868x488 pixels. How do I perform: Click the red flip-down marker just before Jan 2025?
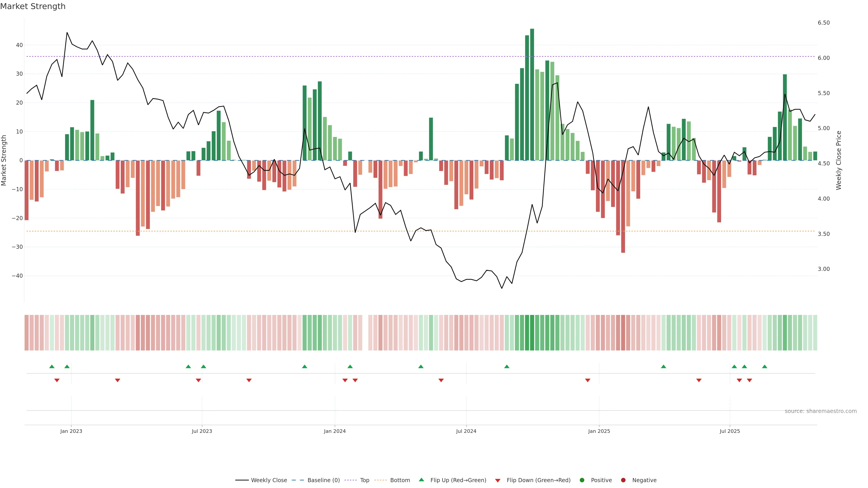(x=588, y=380)
